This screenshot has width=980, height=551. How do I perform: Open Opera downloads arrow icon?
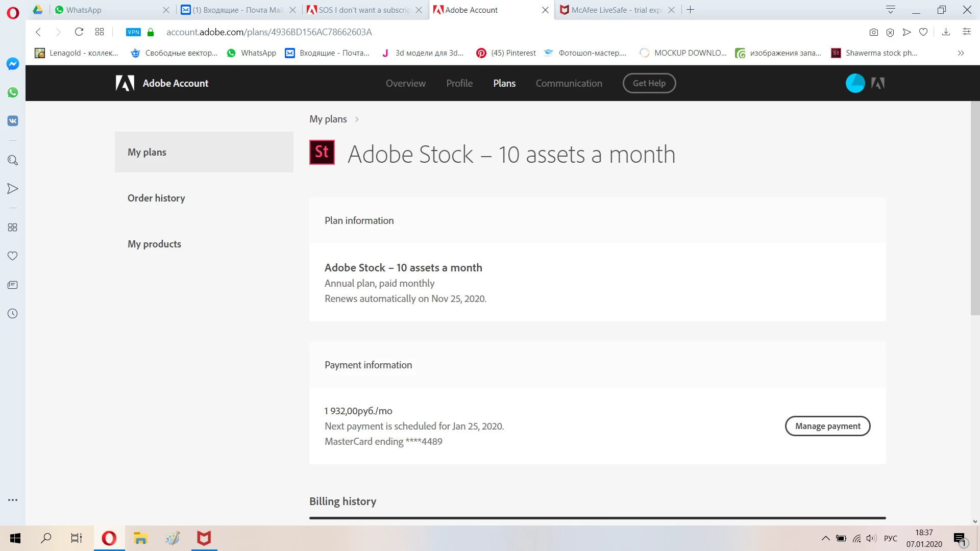point(946,32)
